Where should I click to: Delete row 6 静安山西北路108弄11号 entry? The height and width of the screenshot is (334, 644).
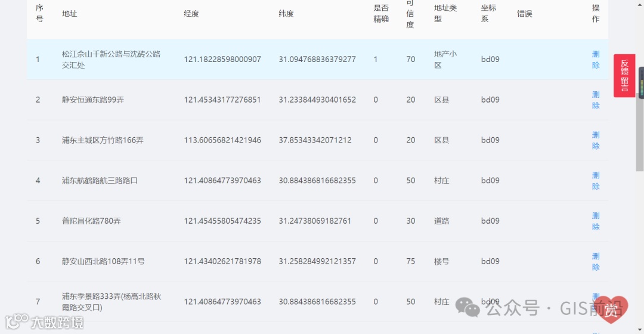tap(596, 262)
